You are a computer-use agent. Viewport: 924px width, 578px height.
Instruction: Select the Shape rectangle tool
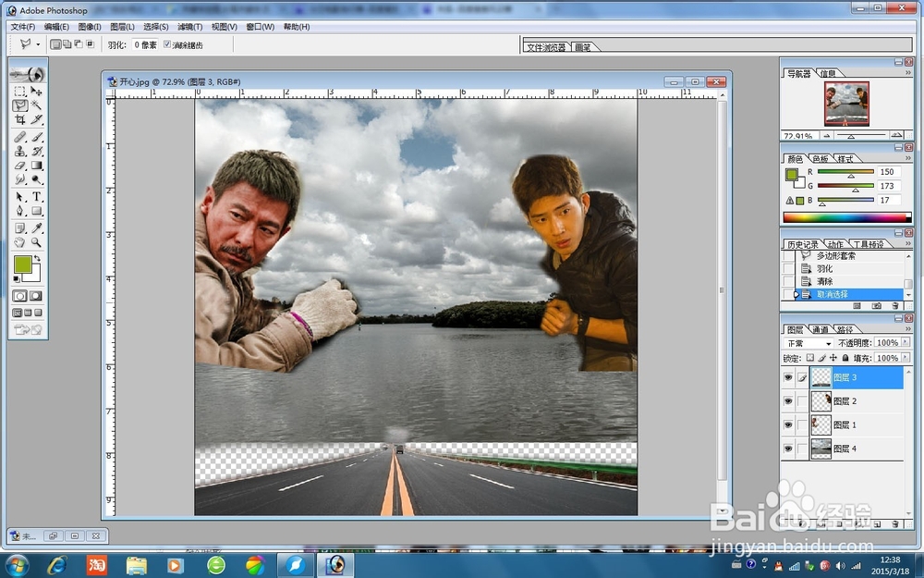click(x=37, y=211)
